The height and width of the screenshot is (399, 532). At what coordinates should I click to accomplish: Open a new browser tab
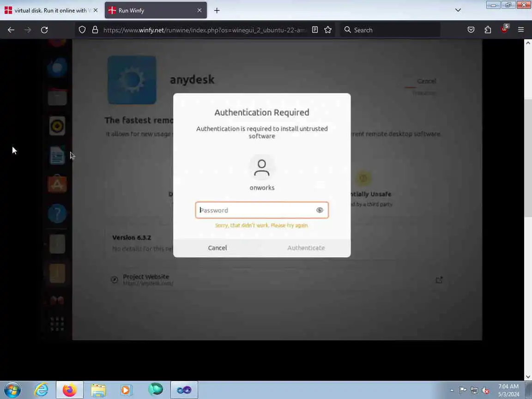(x=217, y=11)
